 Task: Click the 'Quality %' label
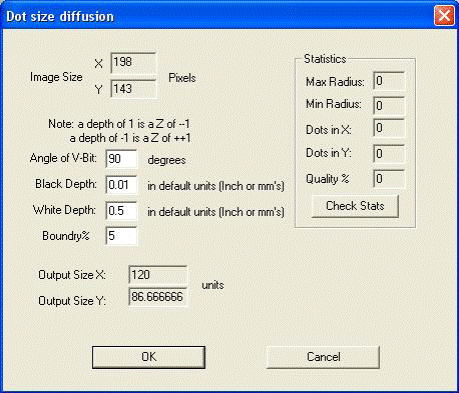click(327, 179)
